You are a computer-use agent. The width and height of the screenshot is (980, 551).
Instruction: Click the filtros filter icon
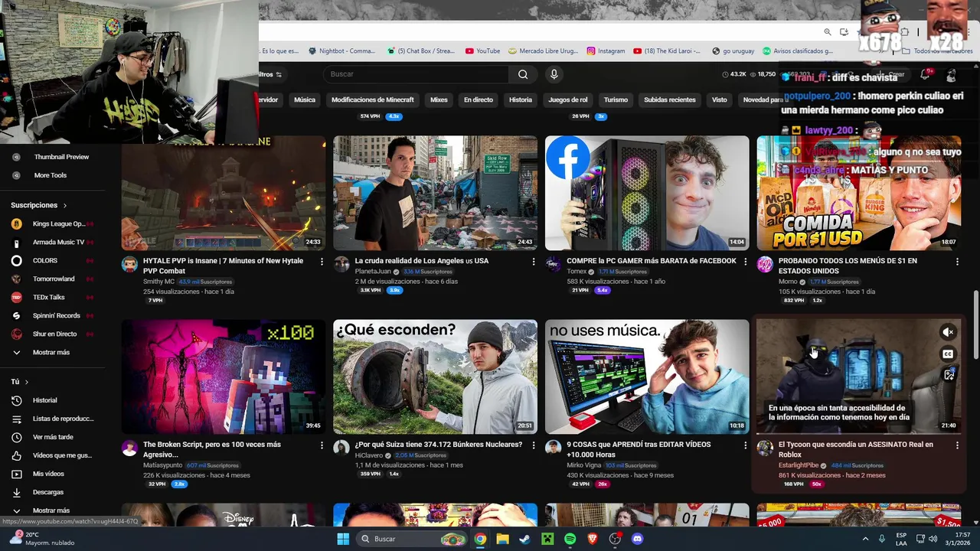[279, 74]
